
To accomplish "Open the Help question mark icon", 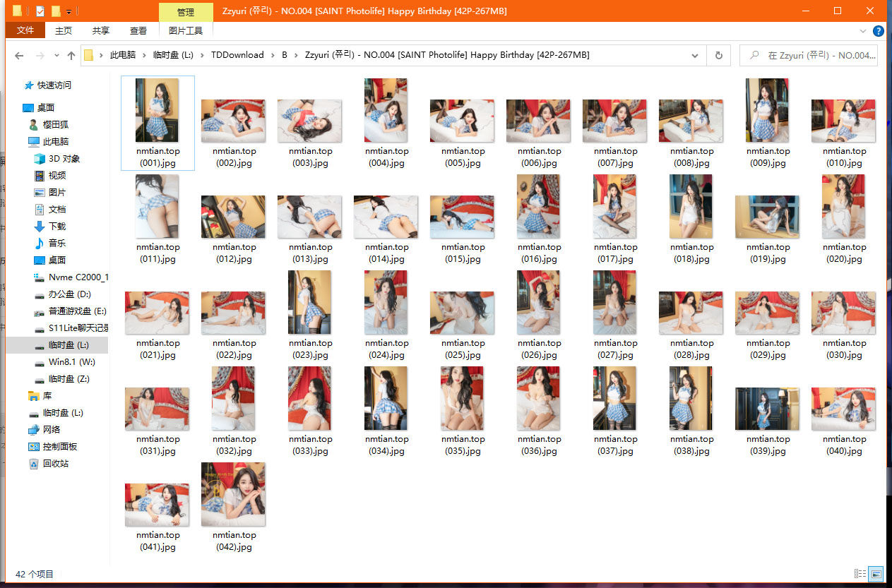I will pyautogui.click(x=879, y=31).
